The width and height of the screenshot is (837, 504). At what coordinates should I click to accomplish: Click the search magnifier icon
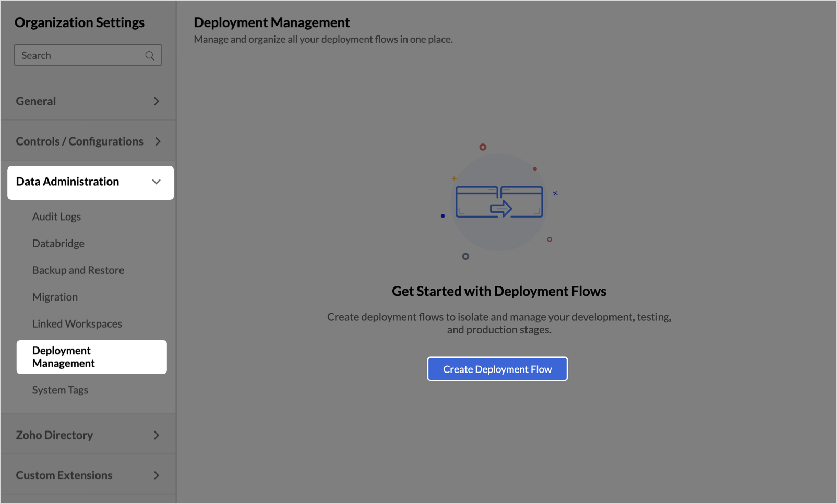[x=150, y=55]
